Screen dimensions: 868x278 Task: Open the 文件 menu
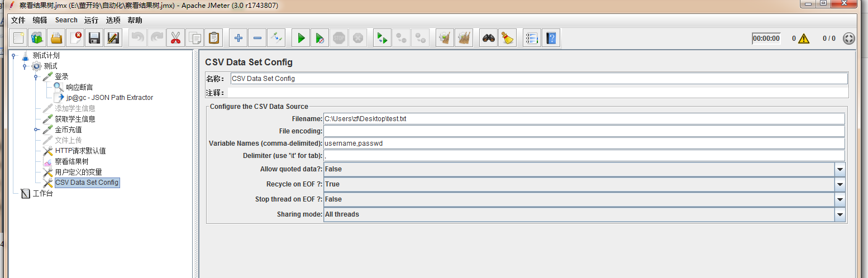pyautogui.click(x=18, y=20)
